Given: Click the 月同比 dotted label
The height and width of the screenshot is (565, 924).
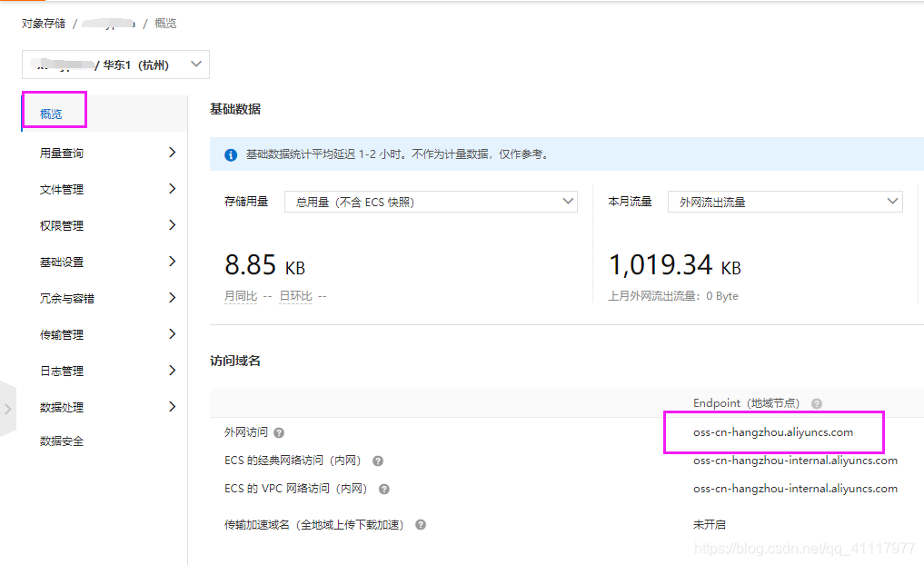Looking at the screenshot, I should pos(241,296).
